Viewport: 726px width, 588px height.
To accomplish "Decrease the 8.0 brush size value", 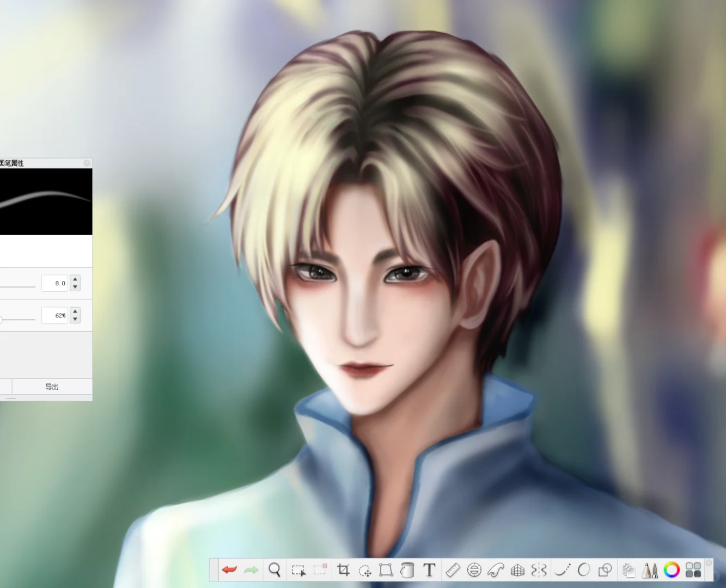I will (75, 287).
